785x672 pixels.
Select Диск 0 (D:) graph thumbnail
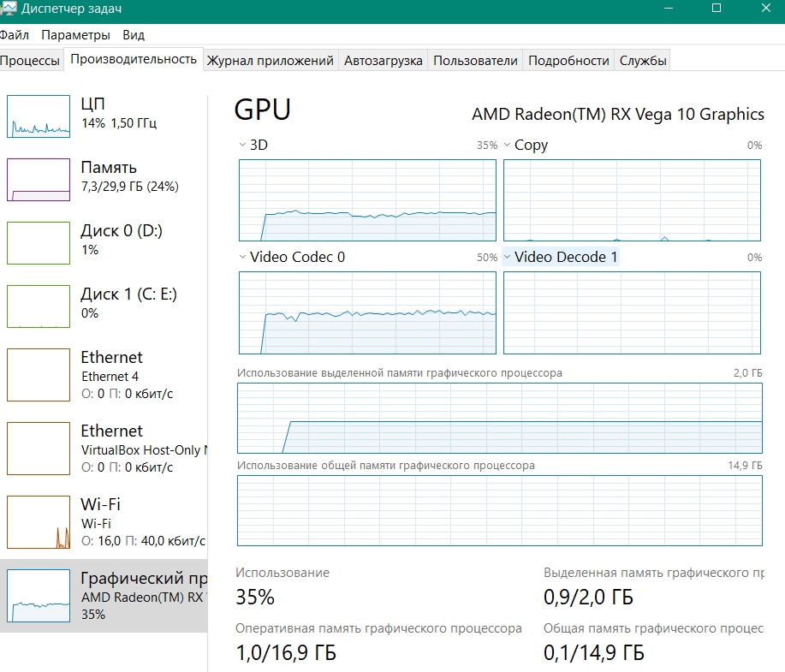(39, 243)
